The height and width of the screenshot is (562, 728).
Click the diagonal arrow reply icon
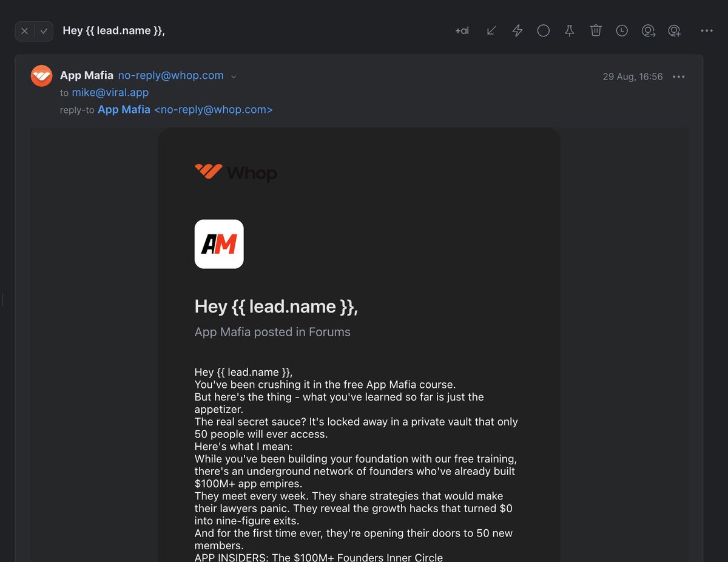(x=491, y=30)
